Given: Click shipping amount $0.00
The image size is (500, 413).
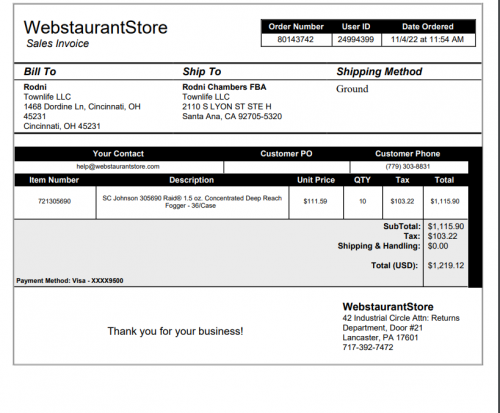Looking at the screenshot, I should pos(438,246).
